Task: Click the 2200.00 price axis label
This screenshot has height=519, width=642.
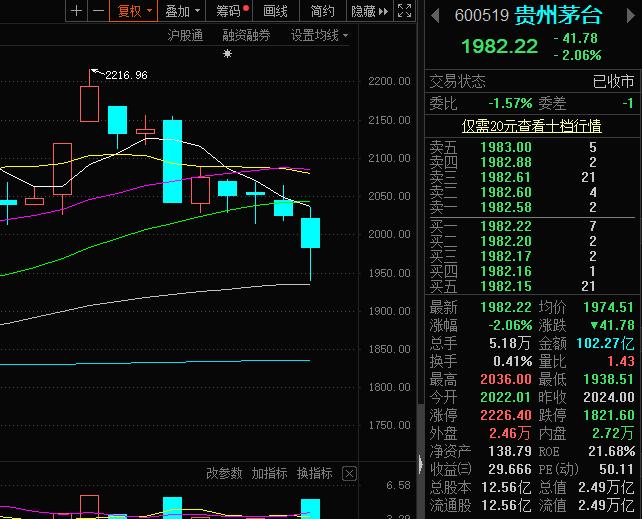Action: tap(389, 81)
